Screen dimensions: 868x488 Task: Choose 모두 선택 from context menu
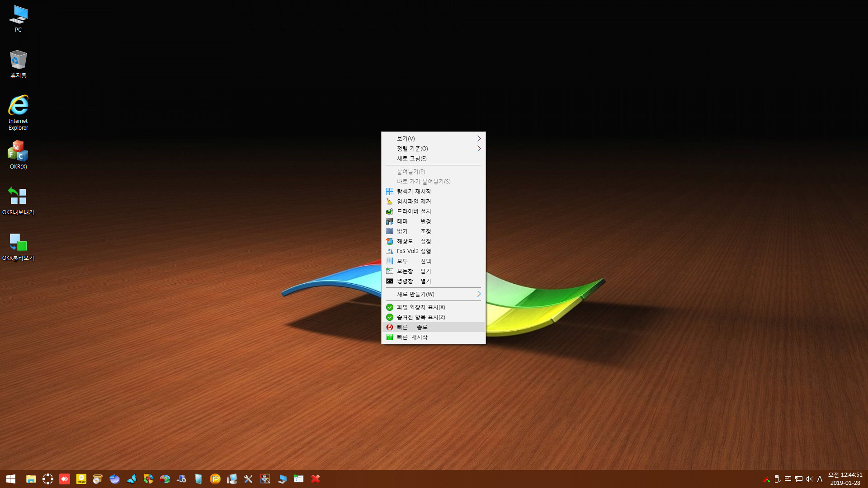(433, 261)
